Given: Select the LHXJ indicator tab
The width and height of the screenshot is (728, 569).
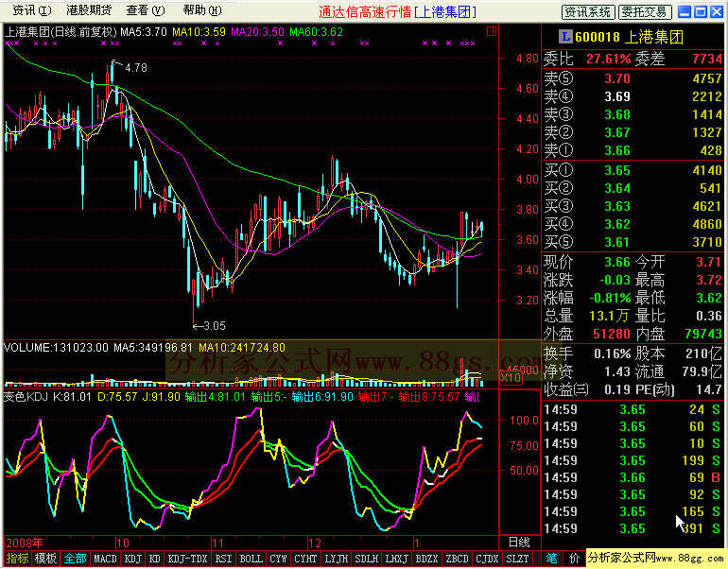Looking at the screenshot, I should coord(396,559).
